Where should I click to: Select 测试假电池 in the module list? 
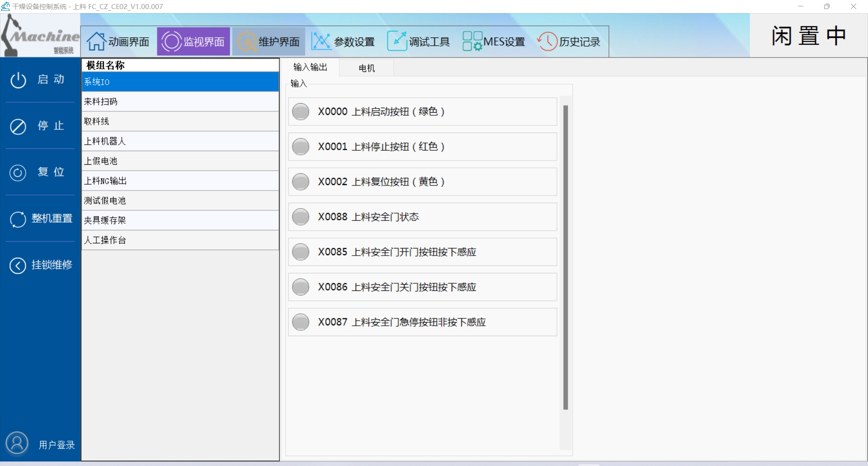[180, 200]
